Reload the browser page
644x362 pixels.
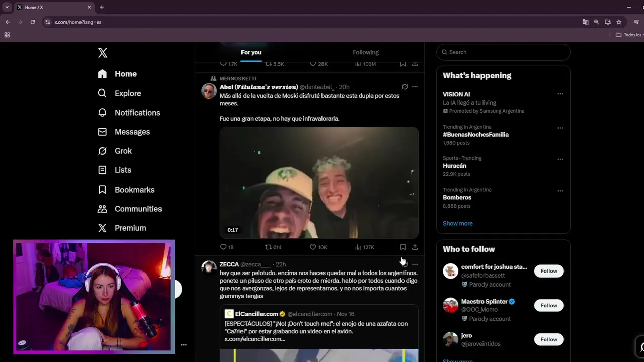click(33, 22)
